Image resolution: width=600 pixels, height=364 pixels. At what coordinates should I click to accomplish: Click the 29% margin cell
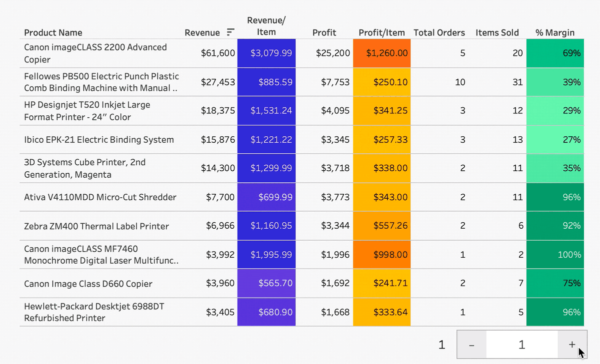pos(555,111)
